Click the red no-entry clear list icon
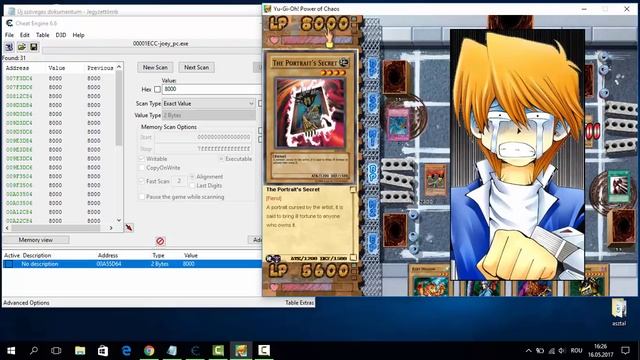The height and width of the screenshot is (360, 640). pyautogui.click(x=160, y=241)
